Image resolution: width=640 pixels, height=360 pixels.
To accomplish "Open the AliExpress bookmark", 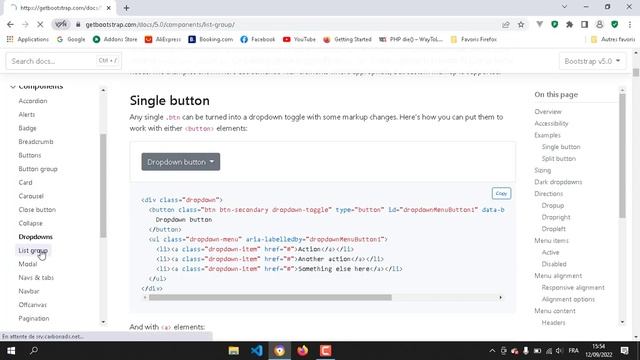I will pos(163,39).
